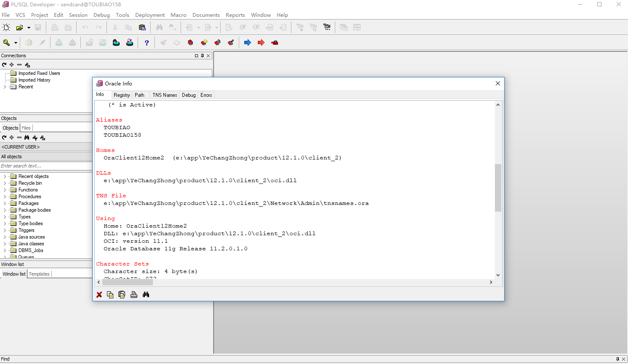This screenshot has width=628, height=364.
Task: Switch to TNS Names tab in Oracle Info
Action: point(165,95)
